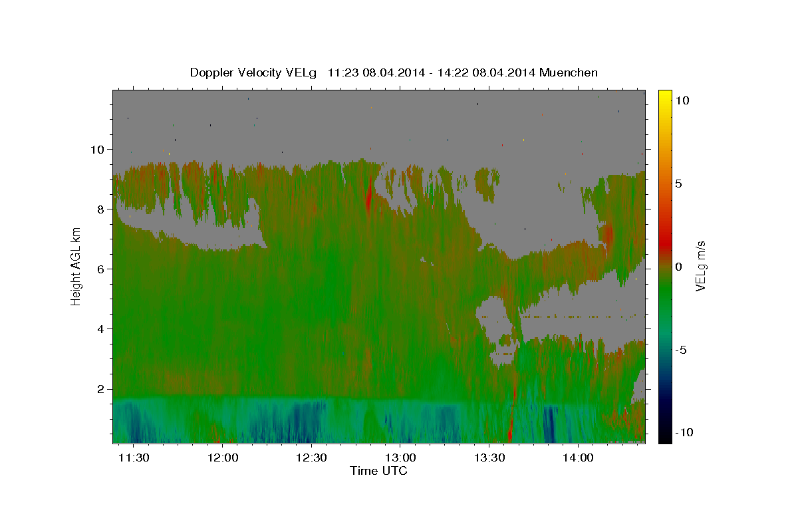Pick the yellow top of the colorbar
The height and width of the screenshot is (532, 798).
point(664,94)
